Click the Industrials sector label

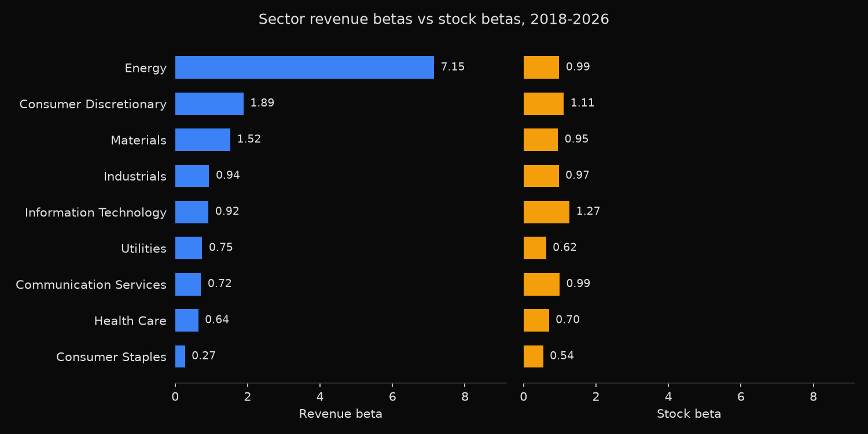click(135, 176)
